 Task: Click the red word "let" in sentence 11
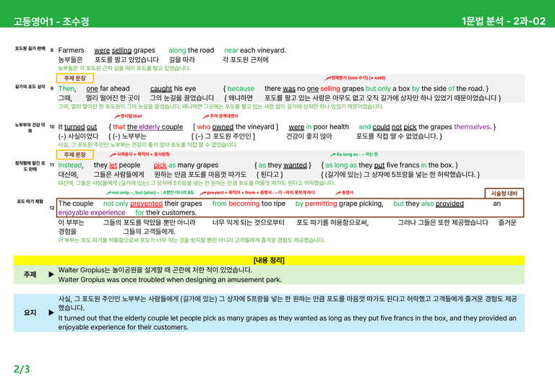(113, 165)
